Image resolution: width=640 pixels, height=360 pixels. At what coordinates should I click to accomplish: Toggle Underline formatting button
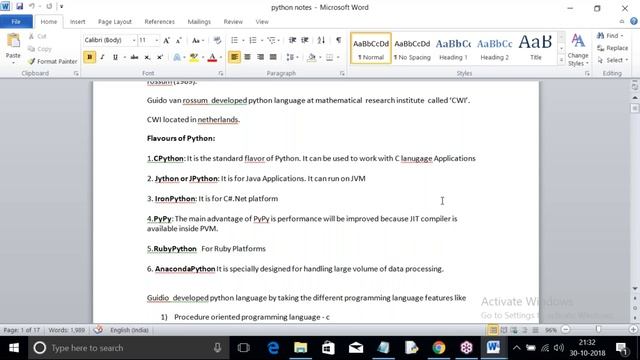pyautogui.click(x=115, y=57)
